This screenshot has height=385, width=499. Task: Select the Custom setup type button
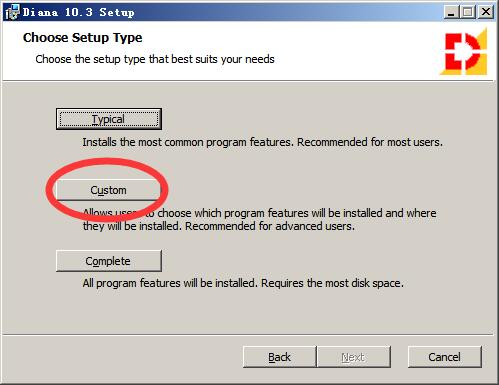click(x=108, y=190)
